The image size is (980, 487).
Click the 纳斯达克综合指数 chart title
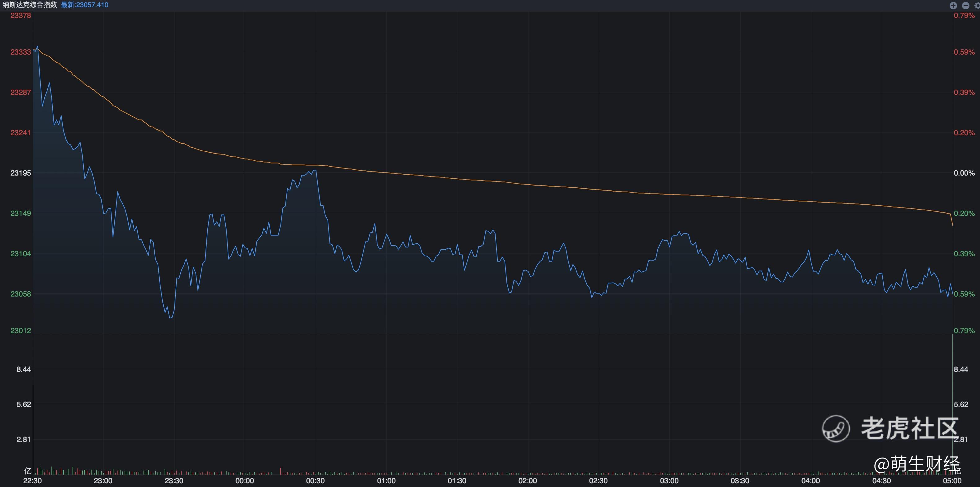click(x=30, y=5)
